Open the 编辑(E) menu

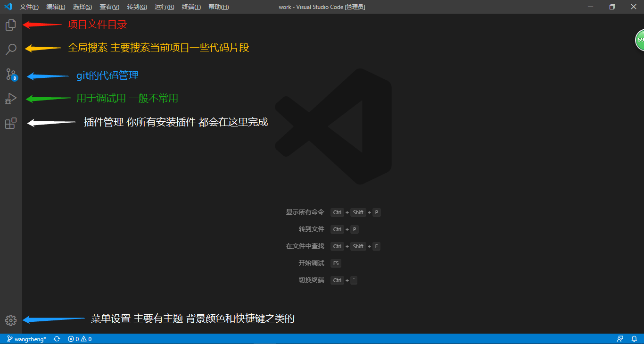point(56,7)
